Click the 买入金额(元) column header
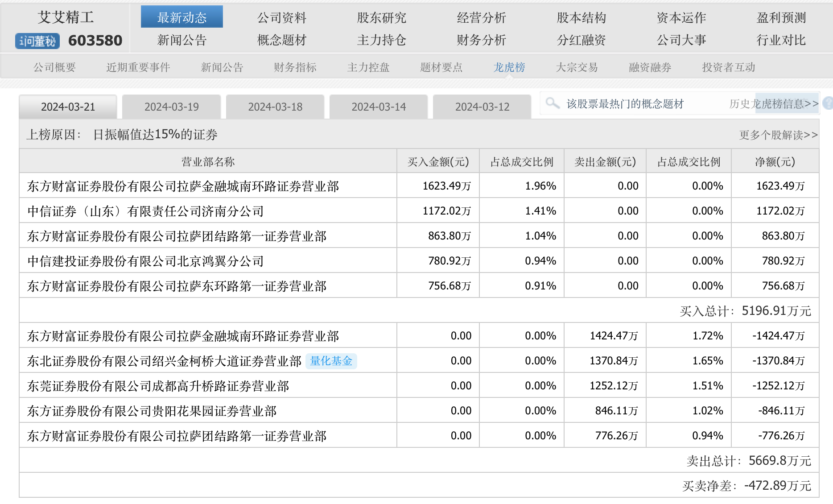833x504 pixels. click(438, 161)
